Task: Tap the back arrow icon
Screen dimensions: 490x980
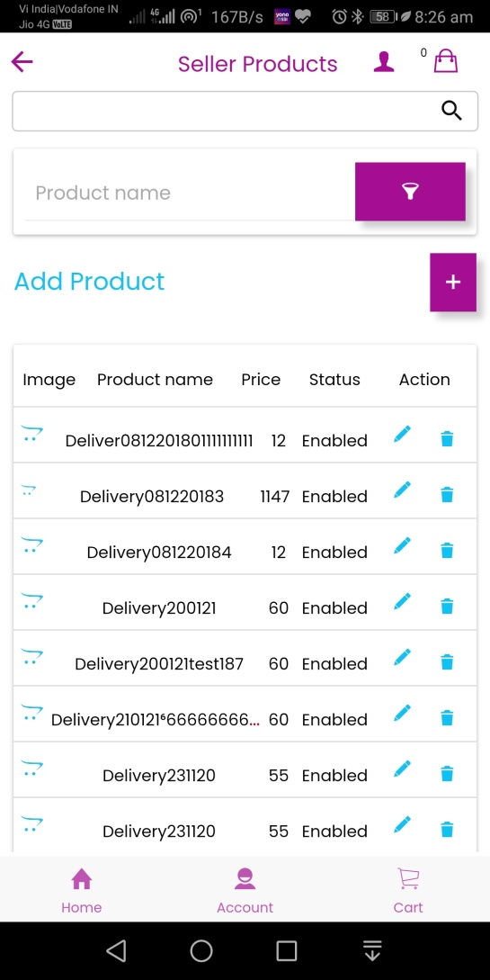Action: point(22,62)
